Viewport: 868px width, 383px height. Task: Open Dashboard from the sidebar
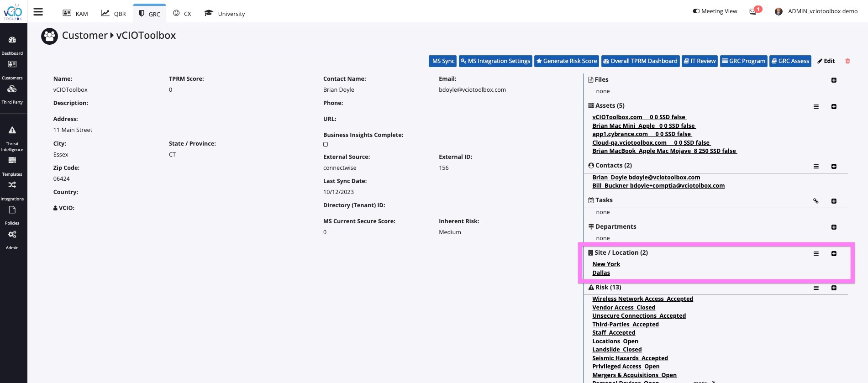[12, 46]
